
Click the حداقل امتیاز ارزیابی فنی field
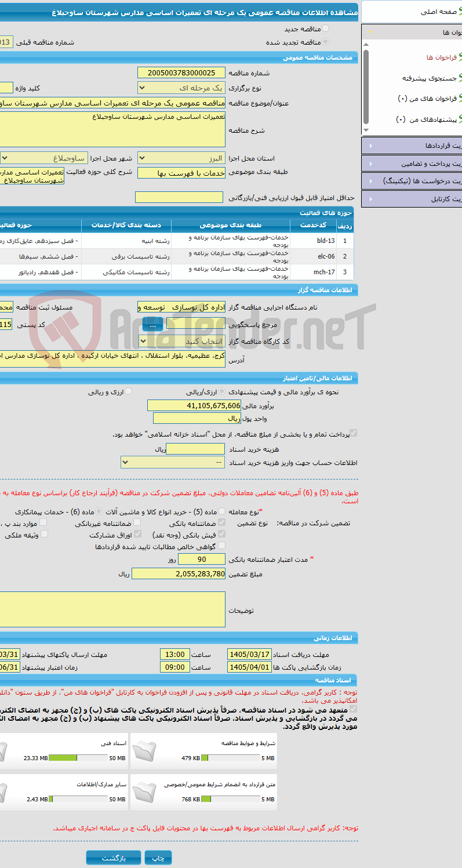point(179,198)
